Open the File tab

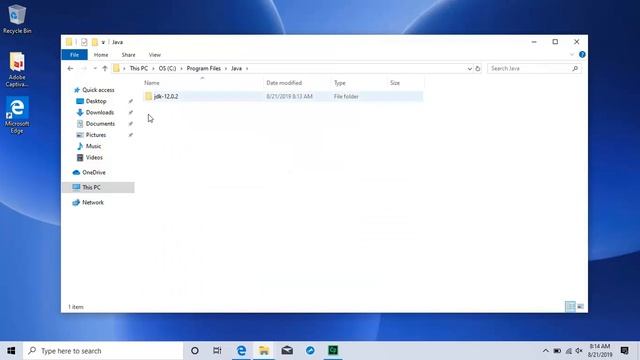point(74,55)
